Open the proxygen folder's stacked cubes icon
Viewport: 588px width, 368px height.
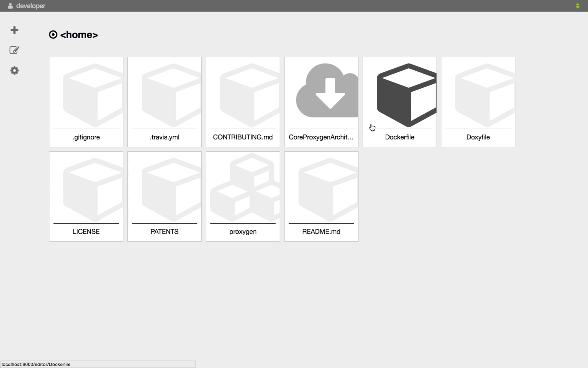tap(245, 188)
